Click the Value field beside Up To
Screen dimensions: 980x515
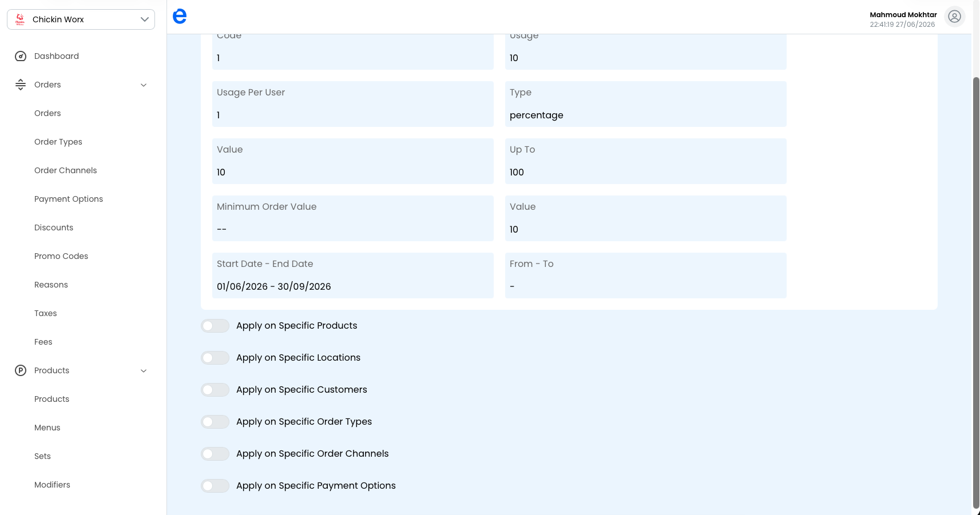coord(353,161)
